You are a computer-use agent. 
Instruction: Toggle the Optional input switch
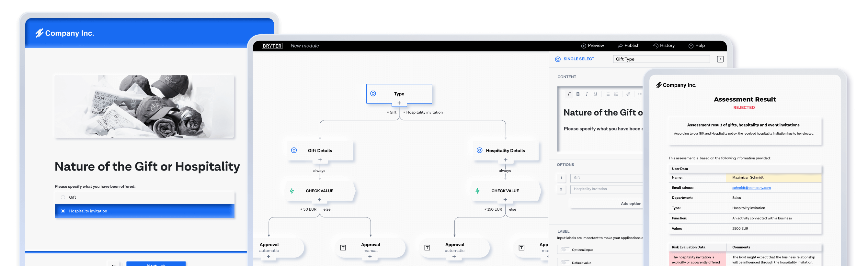[x=565, y=250]
